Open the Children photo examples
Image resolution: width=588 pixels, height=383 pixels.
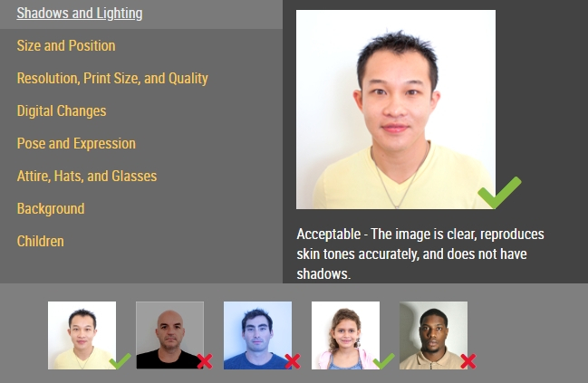click(x=40, y=242)
